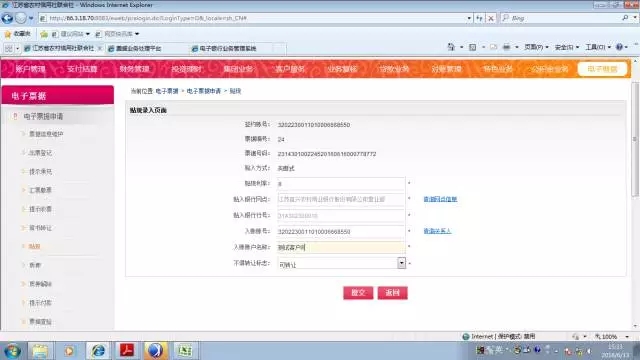Click the feeds icon in IE command bar
The width and height of the screenshot is (640, 360).
pyautogui.click(x=473, y=47)
